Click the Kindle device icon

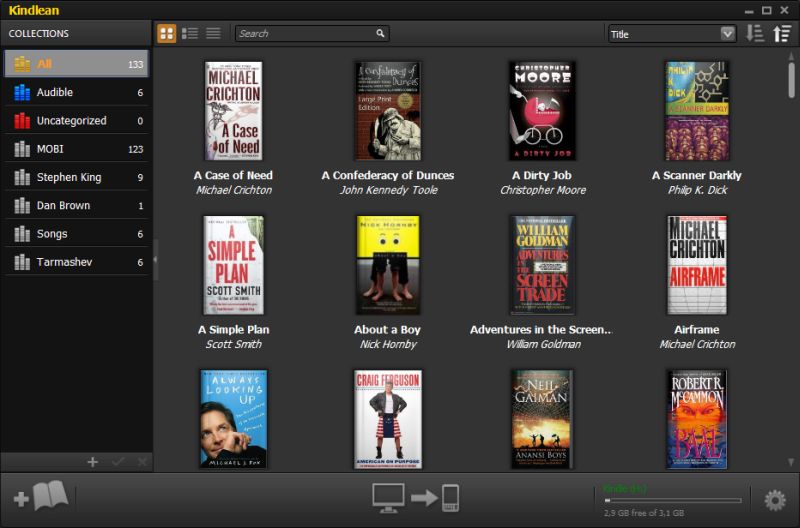pos(450,498)
